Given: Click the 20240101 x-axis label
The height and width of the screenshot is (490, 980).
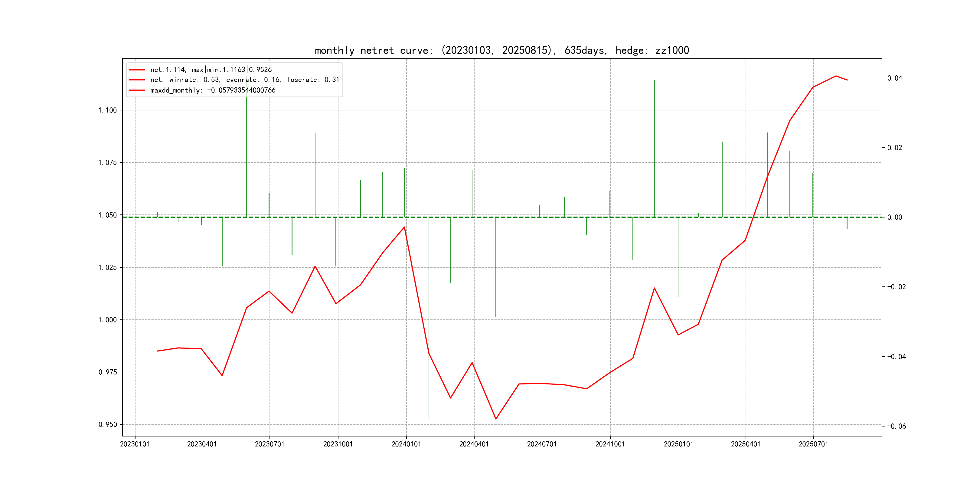Looking at the screenshot, I should pyautogui.click(x=406, y=444).
